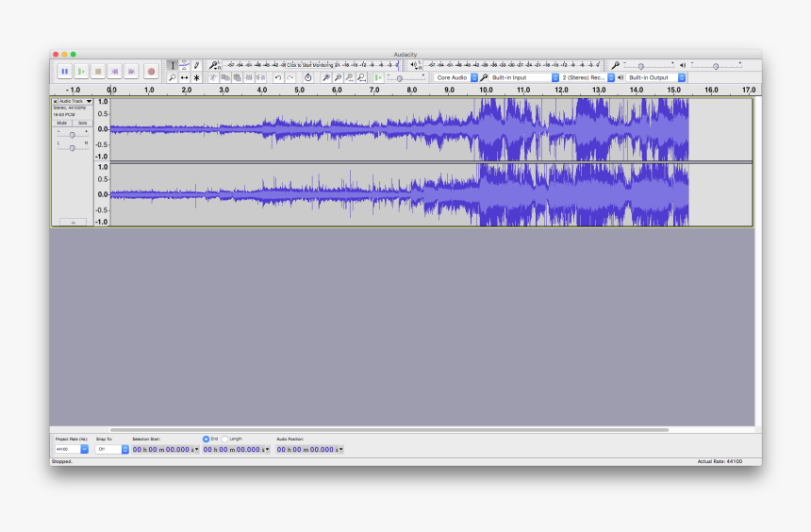Open the Snap To dropdown
811x532 pixels.
[x=111, y=449]
